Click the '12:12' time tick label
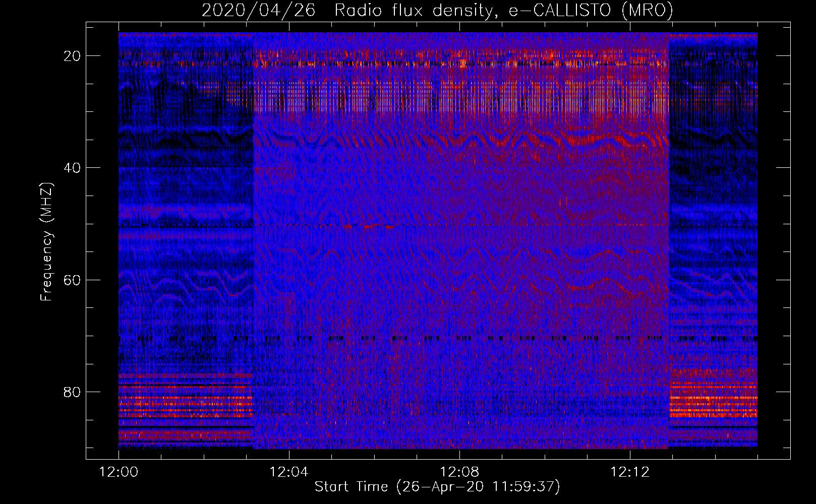This screenshot has height=504, width=816. click(x=630, y=472)
